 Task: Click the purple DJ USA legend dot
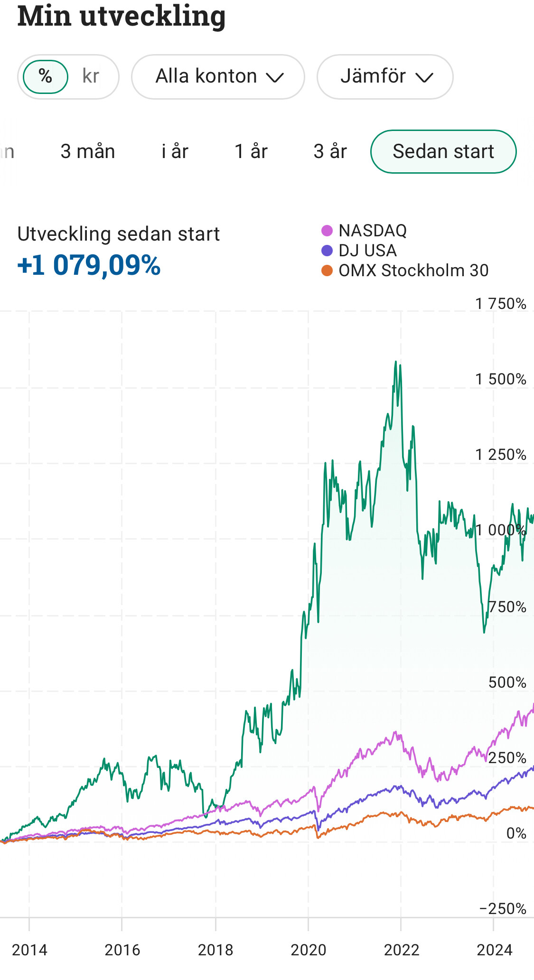[x=327, y=251]
